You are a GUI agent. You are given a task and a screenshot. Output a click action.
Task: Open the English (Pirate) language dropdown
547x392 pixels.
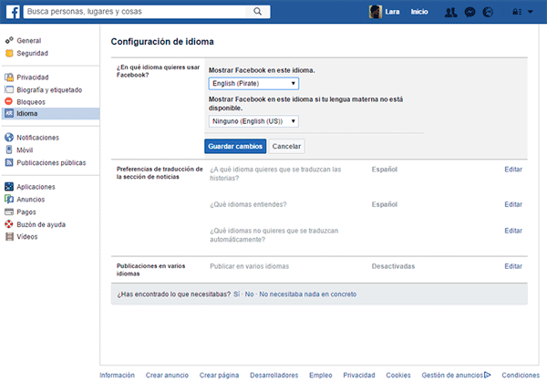coord(253,83)
